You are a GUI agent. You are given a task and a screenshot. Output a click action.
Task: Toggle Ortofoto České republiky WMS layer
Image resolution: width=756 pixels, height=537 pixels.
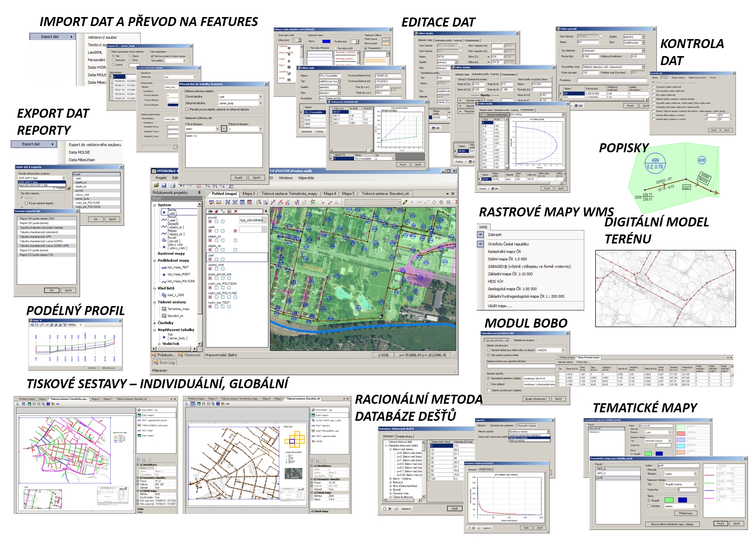tap(481, 244)
